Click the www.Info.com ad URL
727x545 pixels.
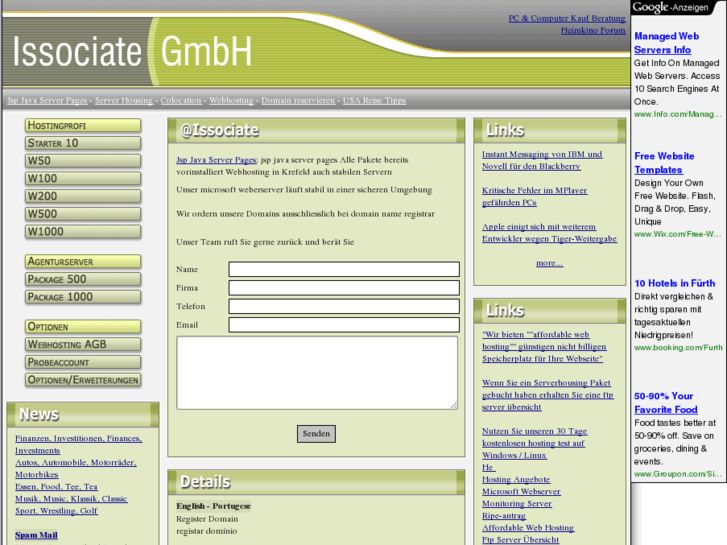coord(677,114)
